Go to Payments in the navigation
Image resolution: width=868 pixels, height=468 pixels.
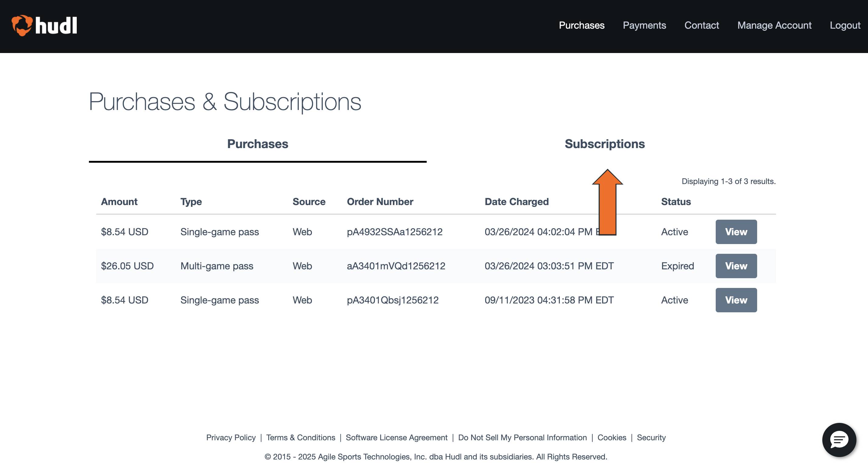click(644, 25)
